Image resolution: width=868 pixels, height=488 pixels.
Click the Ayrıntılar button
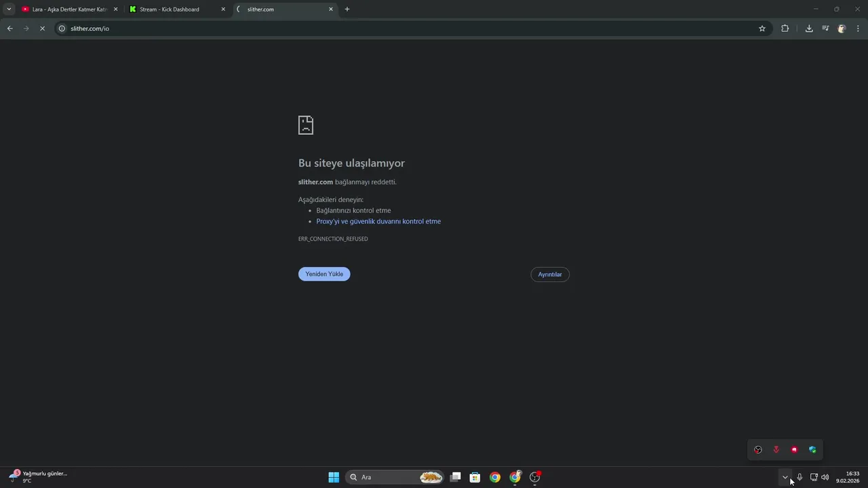point(550,274)
